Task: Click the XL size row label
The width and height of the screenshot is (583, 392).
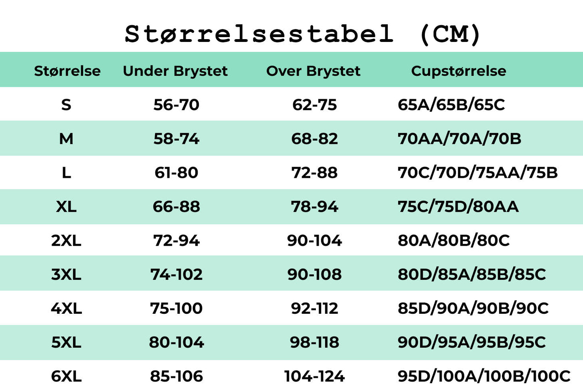Action: (66, 206)
